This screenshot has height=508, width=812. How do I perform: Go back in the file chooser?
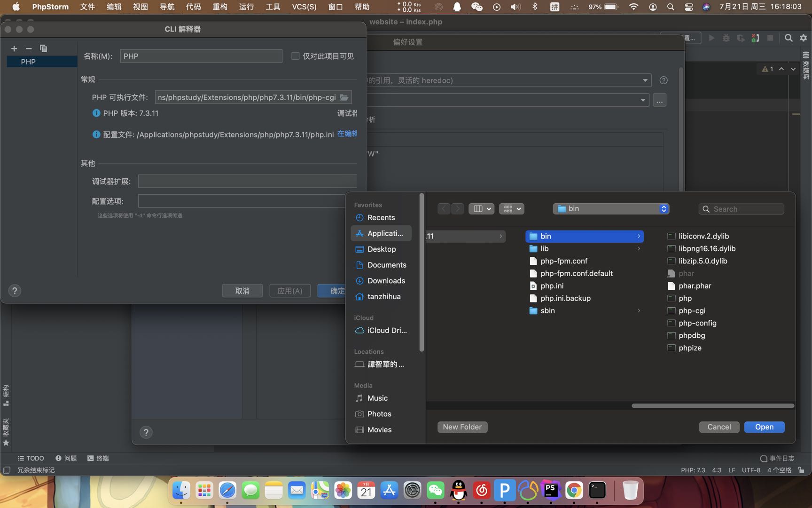point(444,209)
